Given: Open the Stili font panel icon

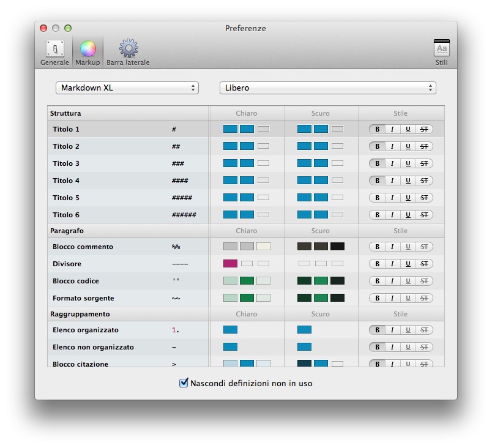Looking at the screenshot, I should point(441,53).
